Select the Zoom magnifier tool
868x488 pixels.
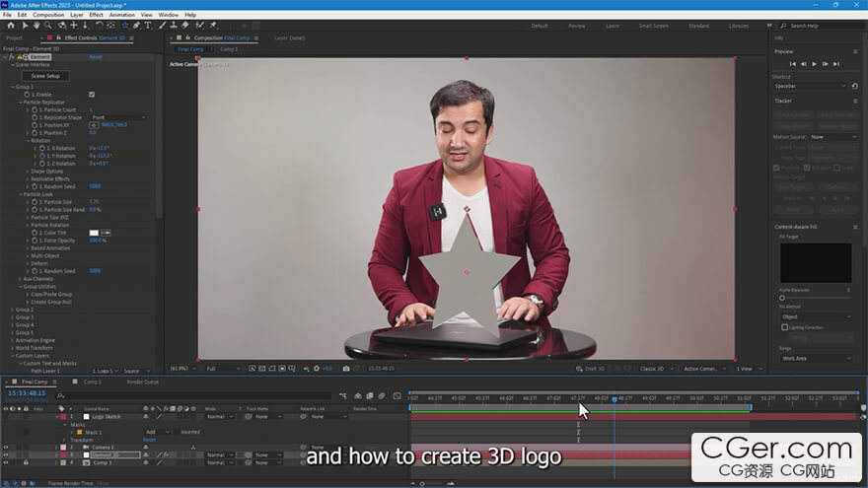pyautogui.click(x=48, y=26)
